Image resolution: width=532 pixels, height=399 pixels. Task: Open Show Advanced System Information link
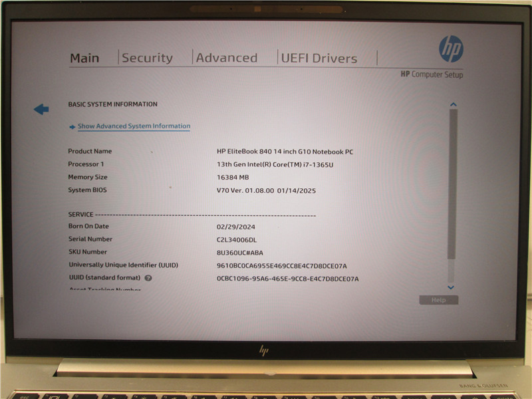134,126
